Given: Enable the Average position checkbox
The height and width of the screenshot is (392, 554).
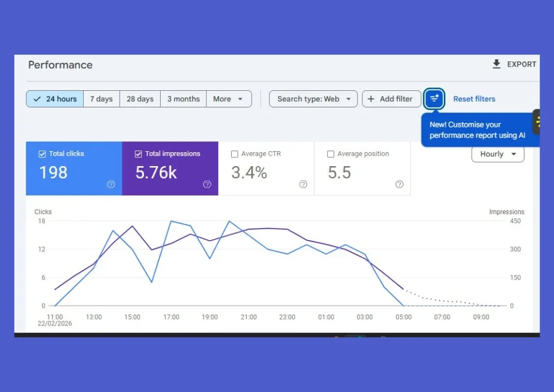Looking at the screenshot, I should point(331,154).
